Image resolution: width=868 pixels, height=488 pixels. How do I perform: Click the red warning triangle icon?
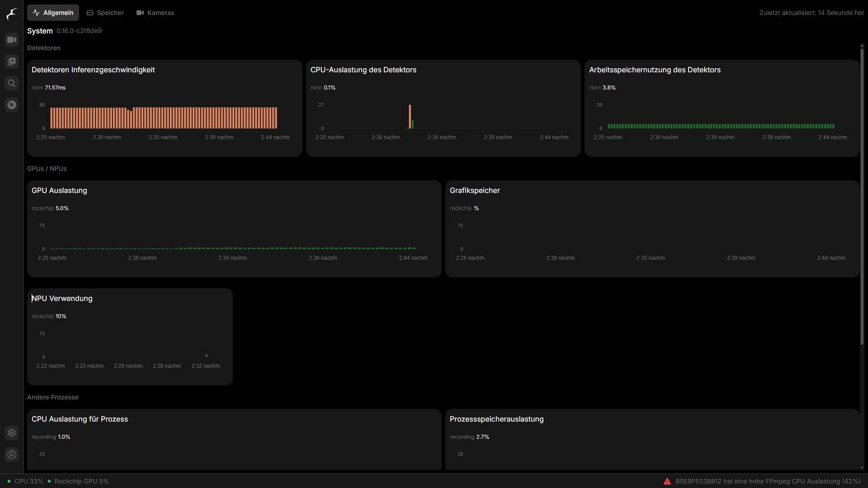click(667, 481)
